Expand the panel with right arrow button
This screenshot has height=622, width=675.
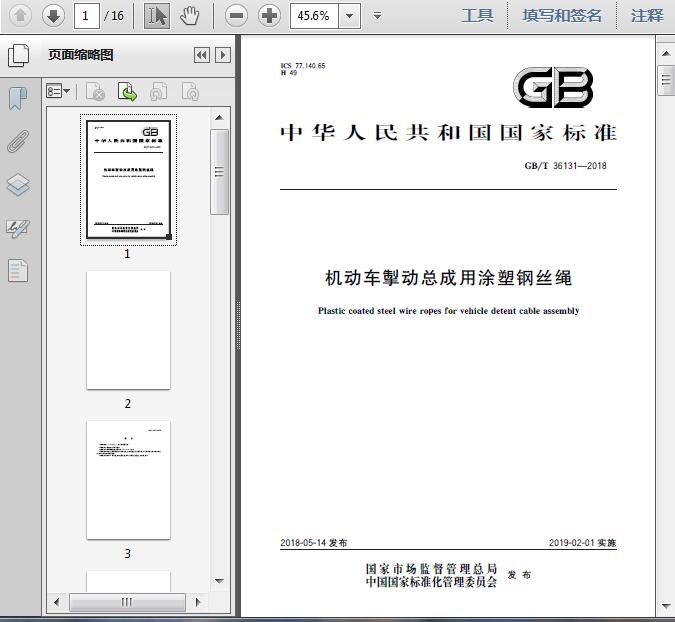[x=223, y=55]
